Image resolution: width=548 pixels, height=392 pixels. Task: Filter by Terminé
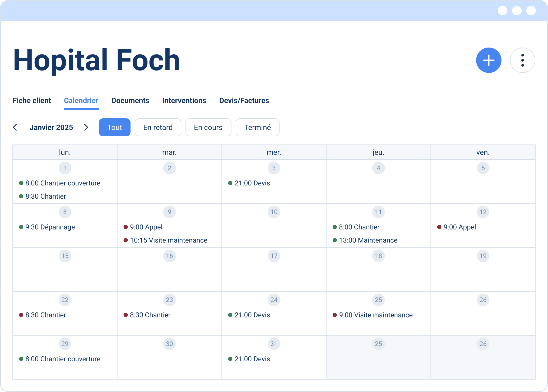258,127
